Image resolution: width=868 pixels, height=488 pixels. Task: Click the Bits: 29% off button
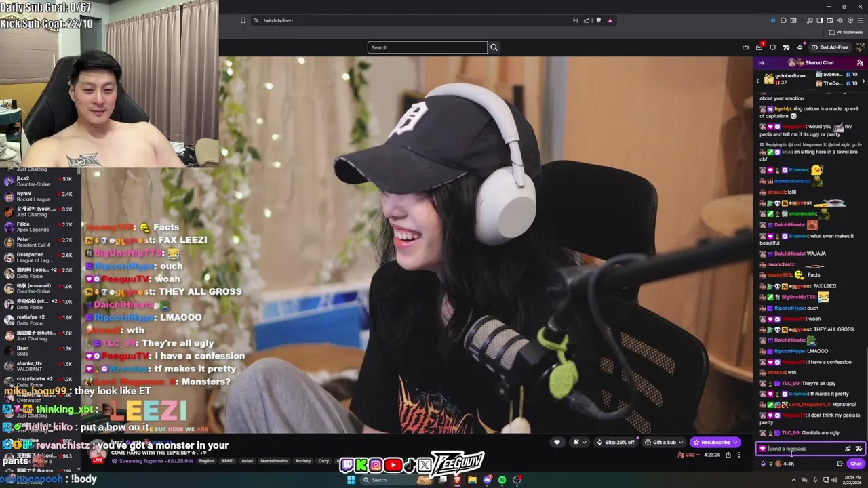tap(616, 443)
